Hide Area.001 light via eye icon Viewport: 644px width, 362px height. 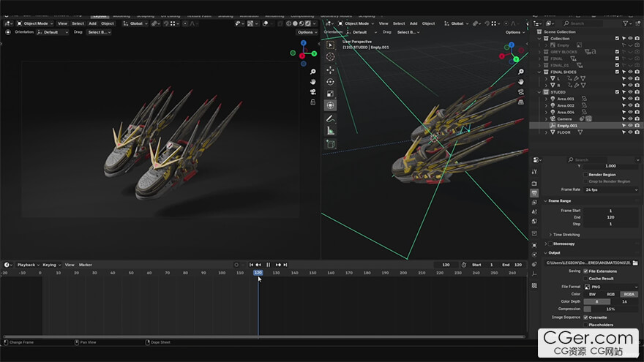tap(630, 99)
